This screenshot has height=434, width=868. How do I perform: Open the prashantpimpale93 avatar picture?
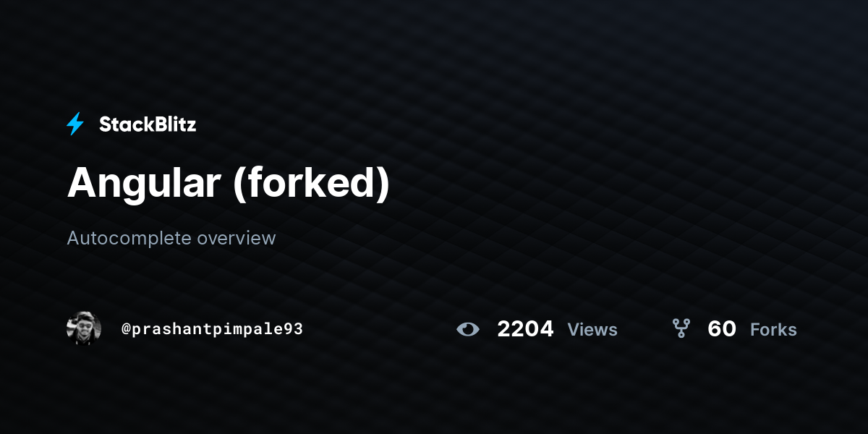tap(84, 328)
